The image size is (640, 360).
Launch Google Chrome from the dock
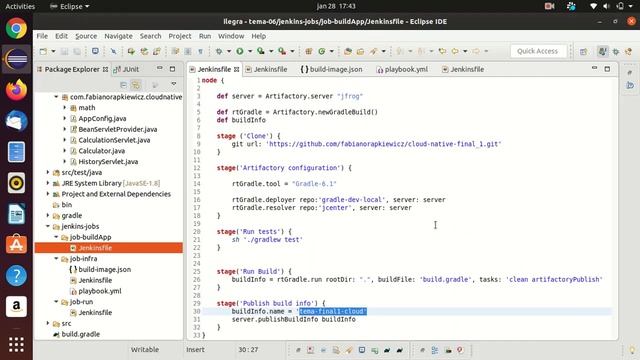click(x=16, y=29)
